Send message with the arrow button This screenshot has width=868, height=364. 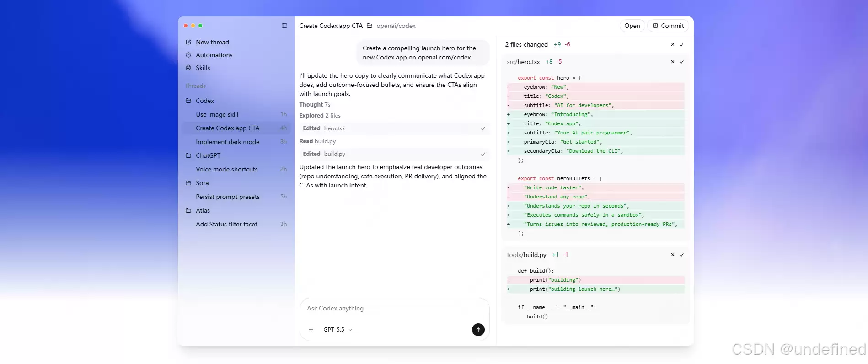pos(478,330)
